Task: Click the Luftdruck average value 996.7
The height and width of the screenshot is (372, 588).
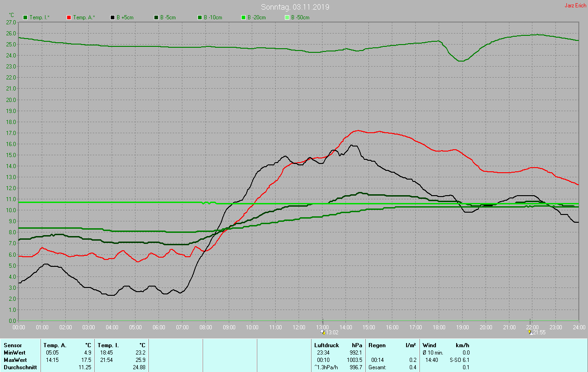Action: pos(356,367)
